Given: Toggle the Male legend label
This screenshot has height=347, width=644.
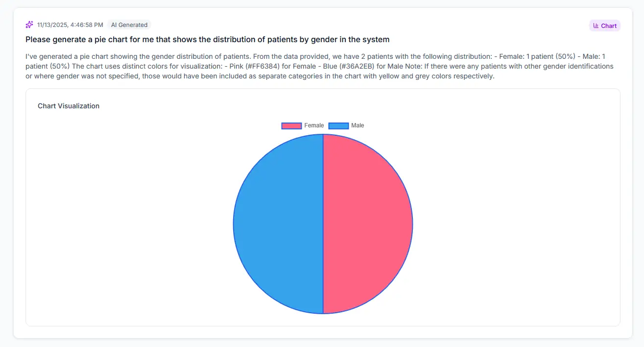Looking at the screenshot, I should (x=358, y=125).
